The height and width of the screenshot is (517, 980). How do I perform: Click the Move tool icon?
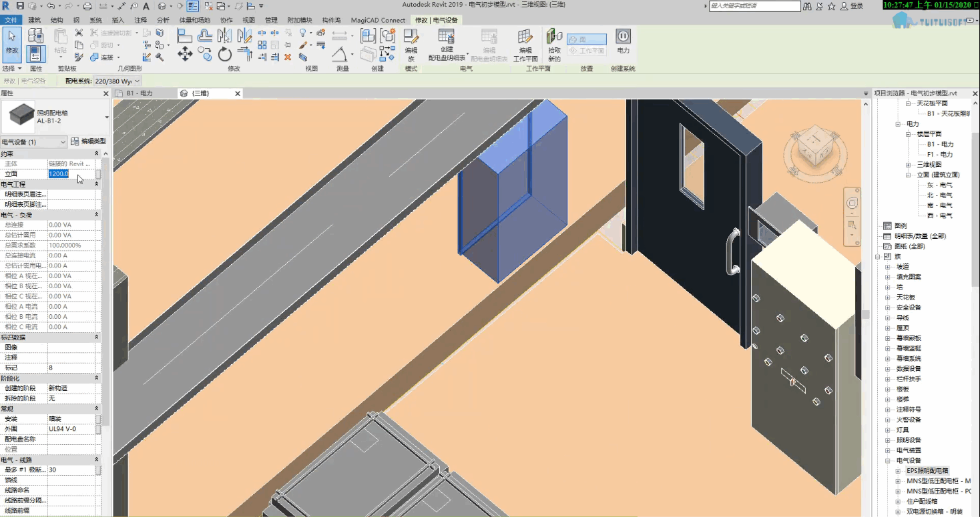tap(185, 55)
